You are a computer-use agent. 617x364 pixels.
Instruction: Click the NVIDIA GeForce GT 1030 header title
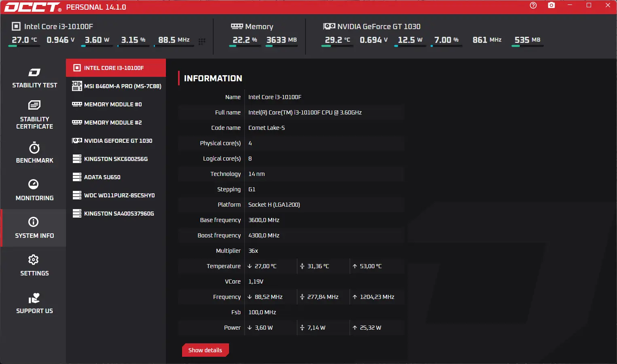coord(379,26)
